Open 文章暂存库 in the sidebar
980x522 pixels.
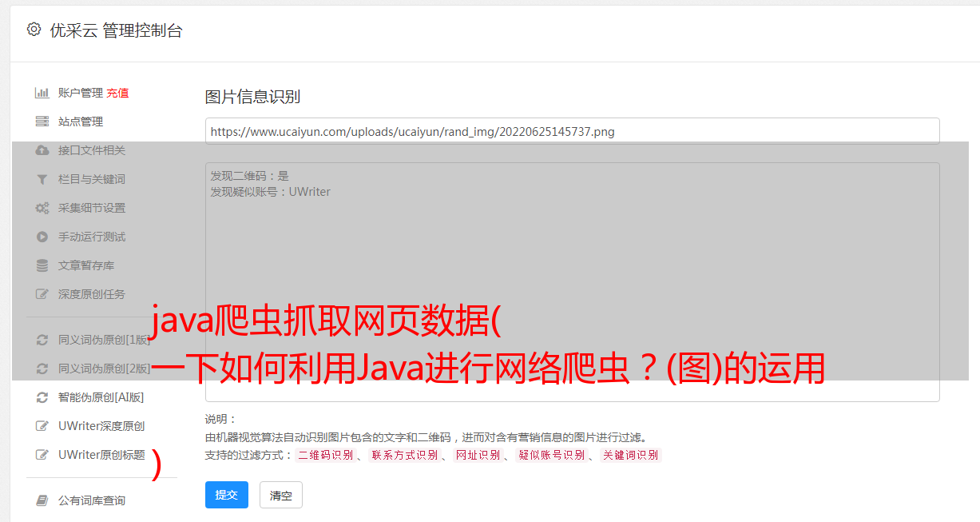click(86, 265)
